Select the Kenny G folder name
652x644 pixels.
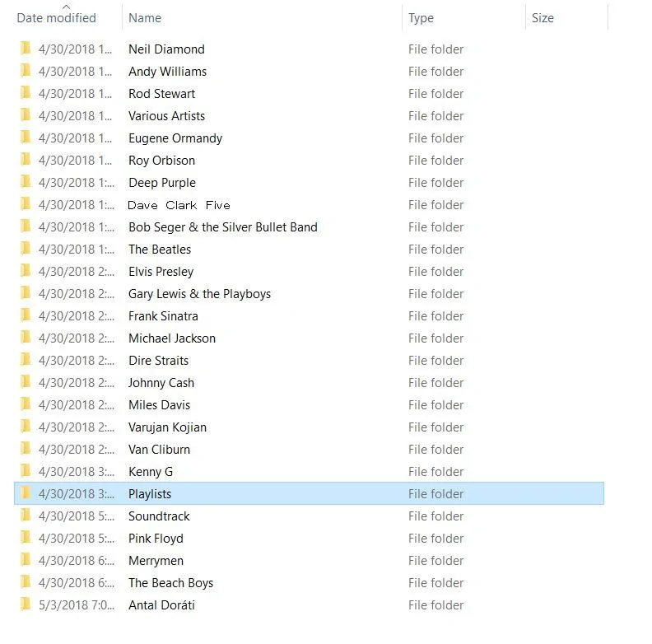[x=151, y=472]
